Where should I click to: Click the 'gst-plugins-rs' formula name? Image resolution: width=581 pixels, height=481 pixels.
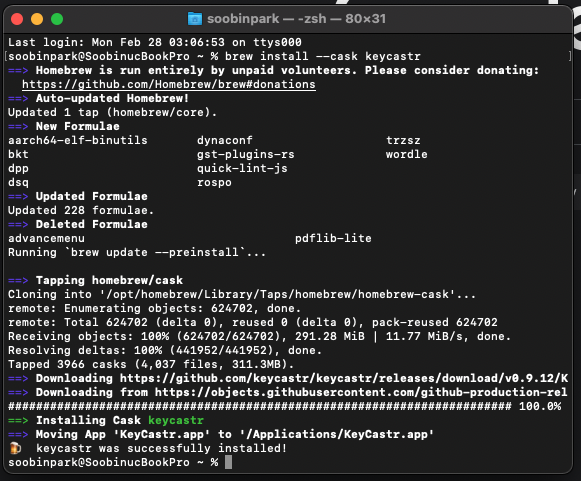246,155
